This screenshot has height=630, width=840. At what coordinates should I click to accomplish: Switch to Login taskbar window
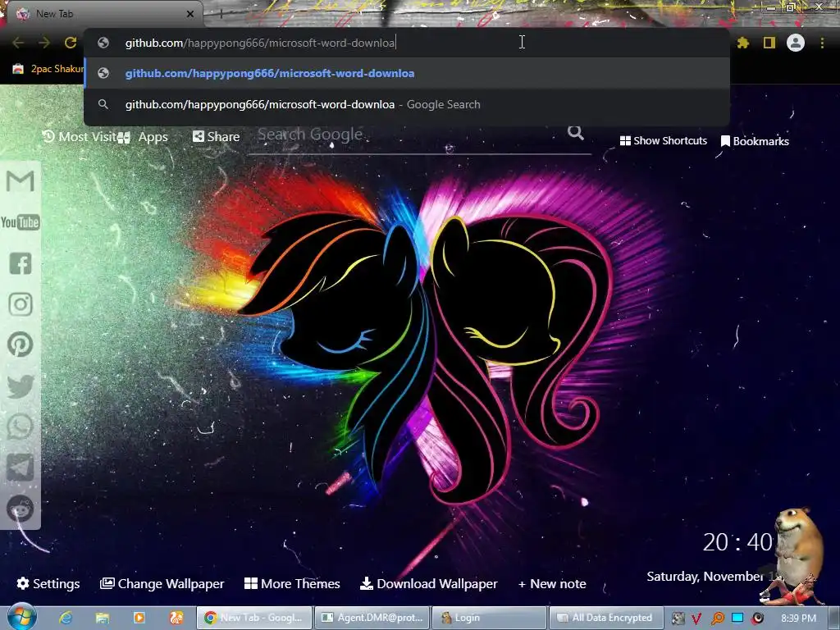(x=489, y=618)
